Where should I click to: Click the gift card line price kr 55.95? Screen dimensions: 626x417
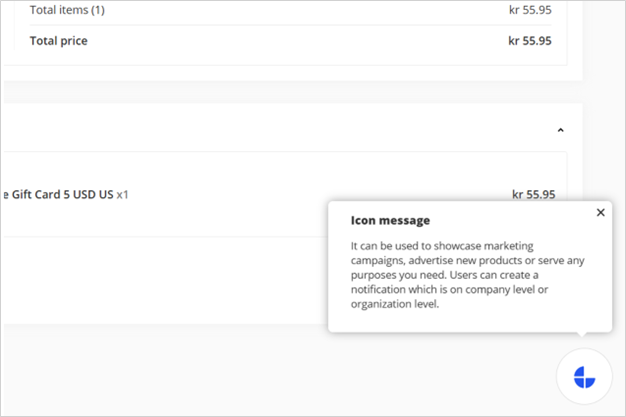(x=533, y=194)
